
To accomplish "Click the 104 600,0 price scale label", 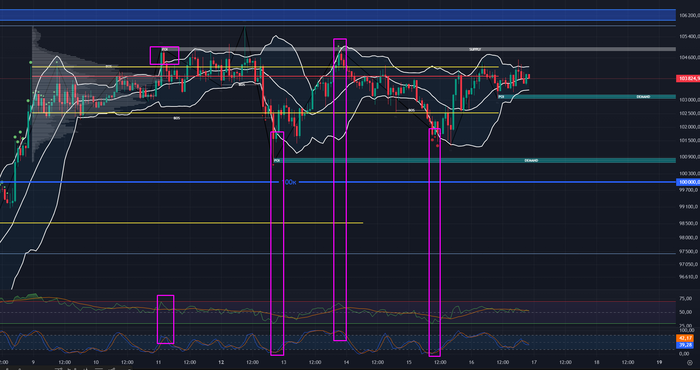I will tap(689, 57).
